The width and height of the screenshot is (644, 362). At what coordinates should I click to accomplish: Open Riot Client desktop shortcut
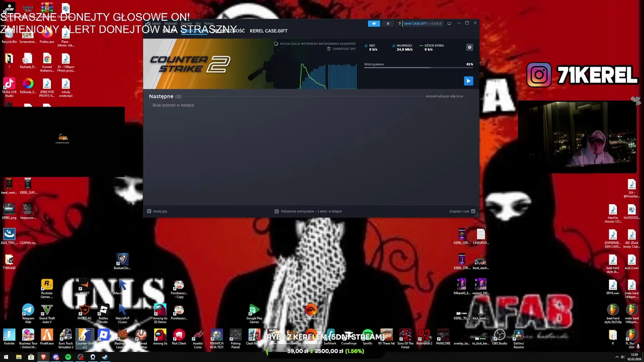[179, 338]
